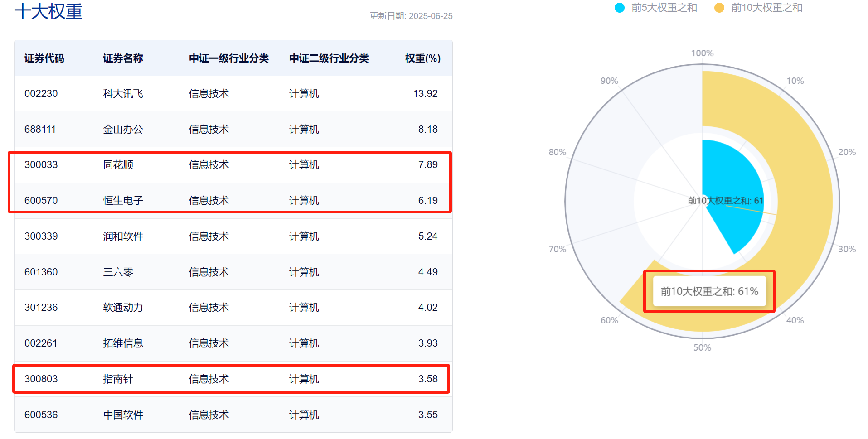
Task: Click 计算机 cell in the 中国软件 row
Action: 304,415
